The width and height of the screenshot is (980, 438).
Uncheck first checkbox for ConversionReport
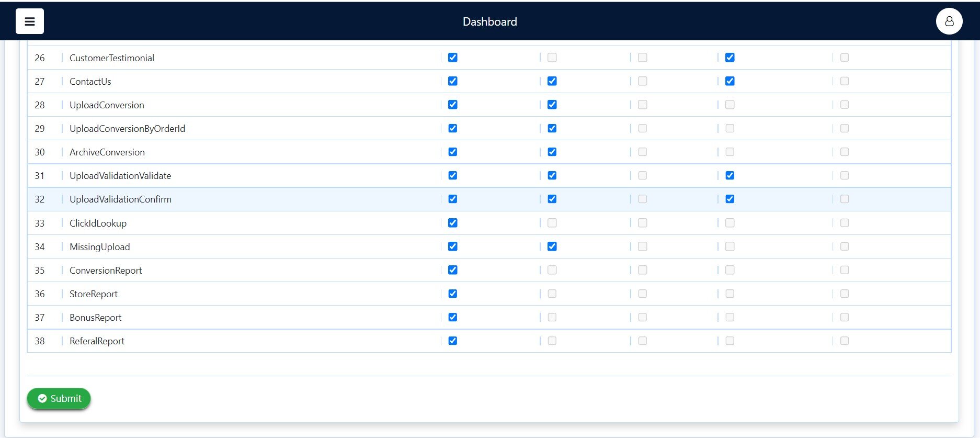tap(453, 270)
